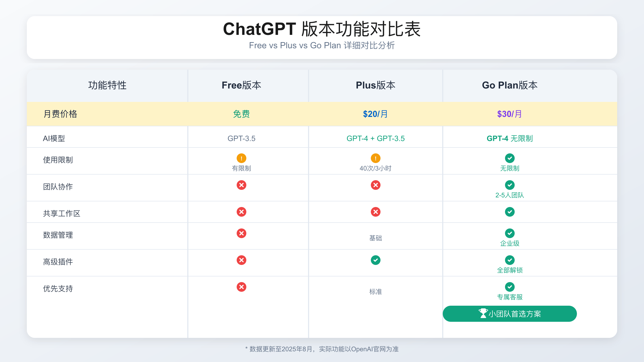Screen dimensions: 644x362
Task: Click the red cross for Free 数据管理
Action: (241, 233)
